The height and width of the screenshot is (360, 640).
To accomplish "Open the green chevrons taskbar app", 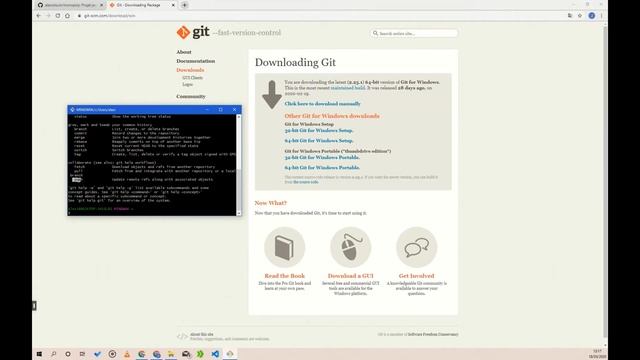I will pos(200,354).
